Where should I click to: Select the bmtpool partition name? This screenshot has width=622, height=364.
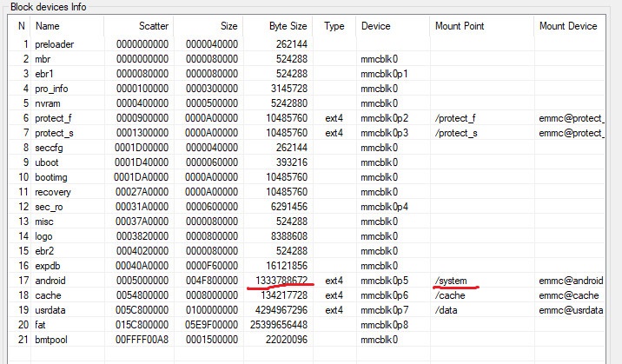54,340
